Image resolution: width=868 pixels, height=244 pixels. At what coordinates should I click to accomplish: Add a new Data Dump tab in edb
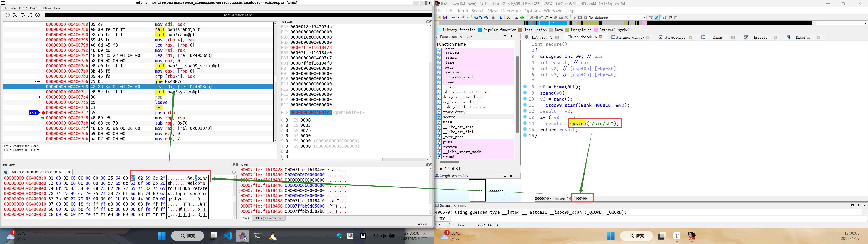pyautogui.click(x=6, y=172)
